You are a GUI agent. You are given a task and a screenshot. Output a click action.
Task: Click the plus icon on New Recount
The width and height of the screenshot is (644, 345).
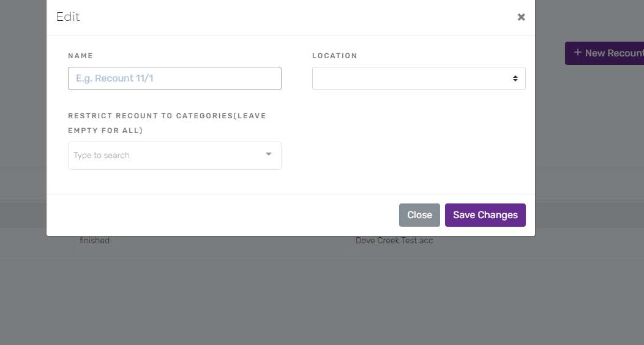click(x=577, y=53)
